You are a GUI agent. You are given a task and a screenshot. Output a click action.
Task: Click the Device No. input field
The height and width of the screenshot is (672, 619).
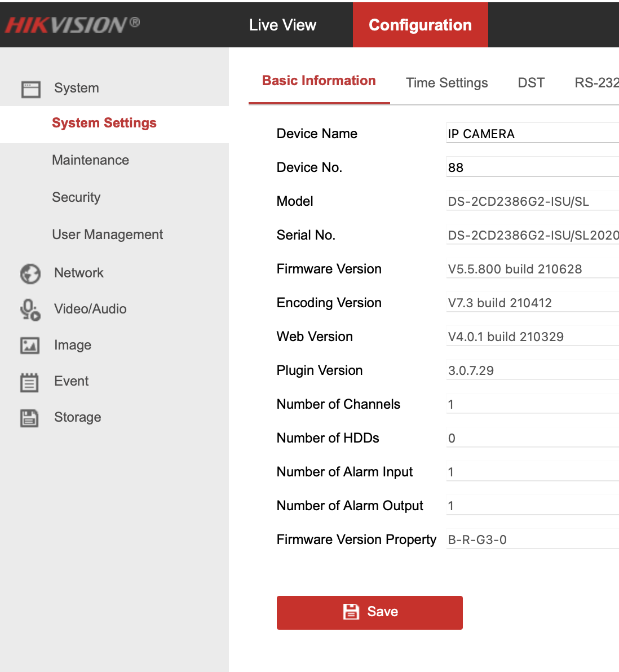point(532,167)
